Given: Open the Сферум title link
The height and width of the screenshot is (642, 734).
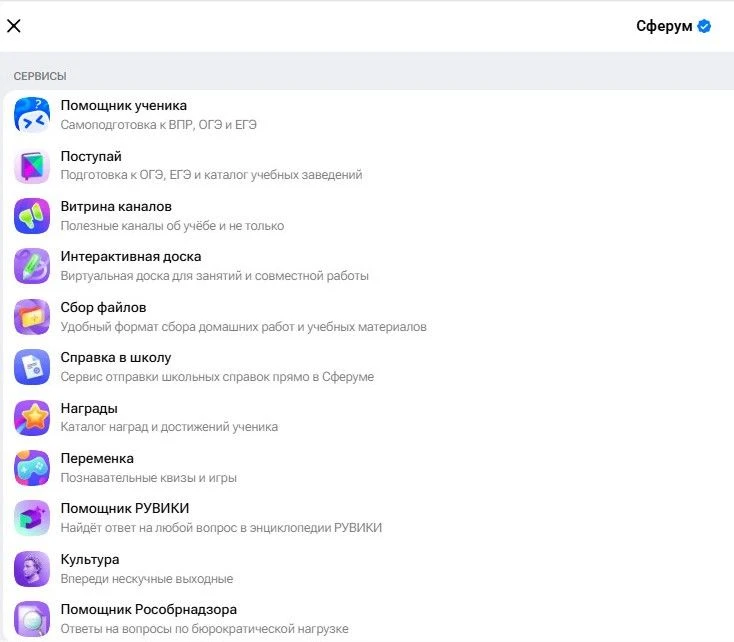Looking at the screenshot, I should click(x=664, y=26).
